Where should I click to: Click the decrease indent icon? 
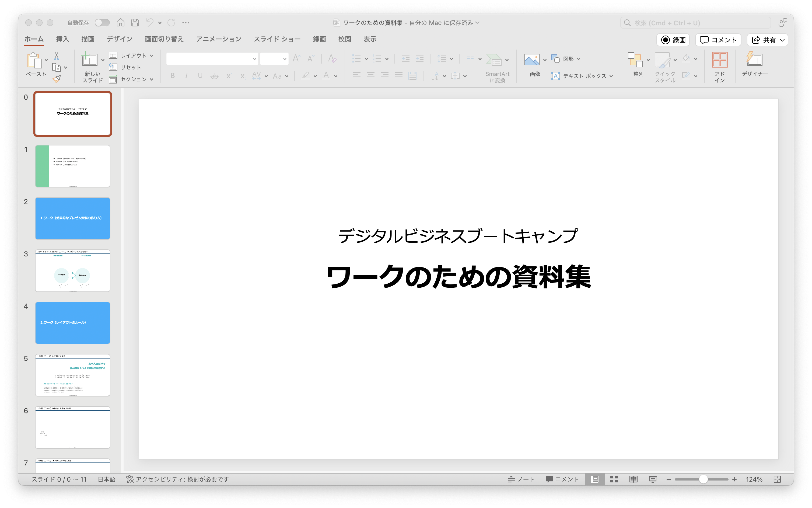406,59
